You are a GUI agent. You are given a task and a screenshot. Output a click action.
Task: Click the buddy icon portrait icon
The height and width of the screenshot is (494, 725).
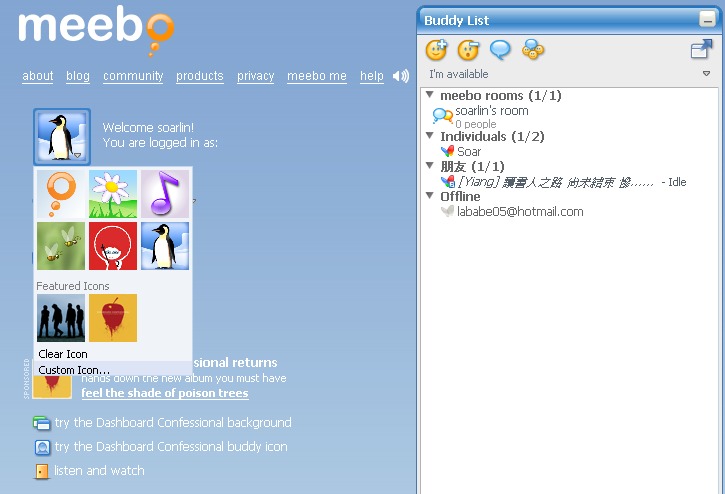coord(42,447)
